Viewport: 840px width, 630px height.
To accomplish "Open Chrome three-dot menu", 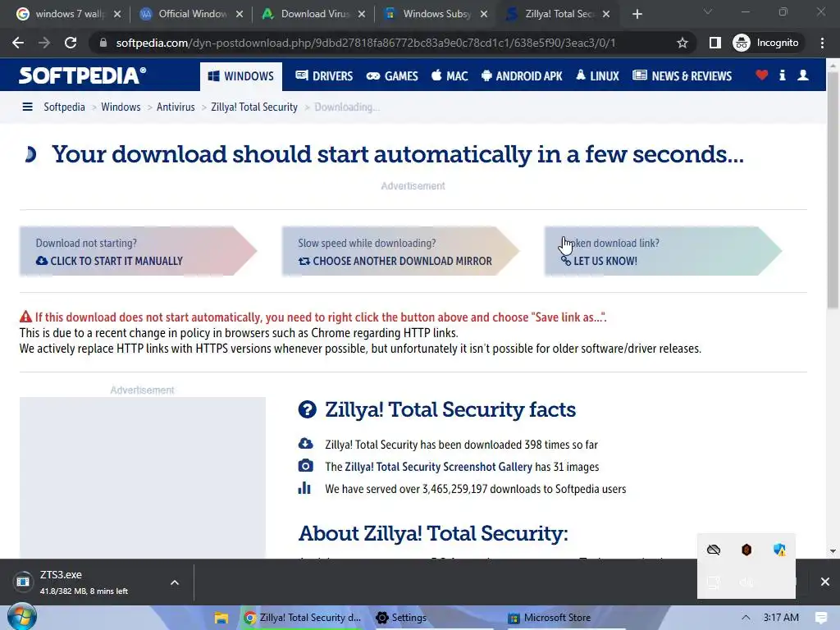I will click(822, 43).
